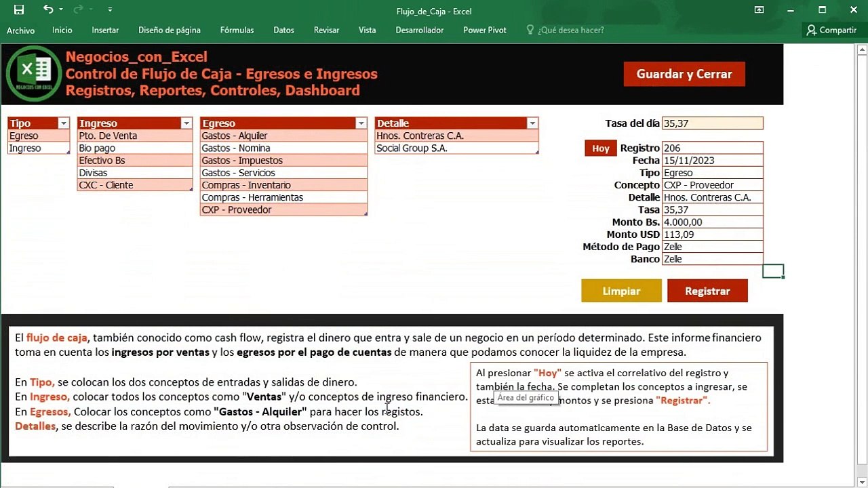
Task: Click the lightbulb '¿Qué desea hacer?' search
Action: click(566, 30)
